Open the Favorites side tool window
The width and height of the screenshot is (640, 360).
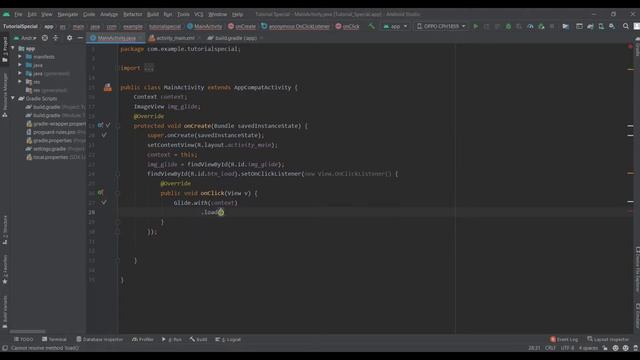point(4,269)
